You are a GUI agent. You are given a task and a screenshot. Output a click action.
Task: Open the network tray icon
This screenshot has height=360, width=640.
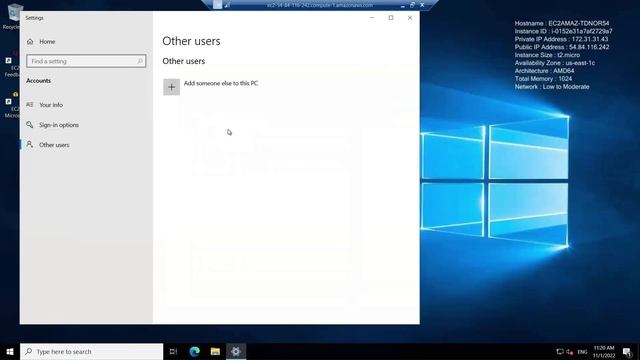pyautogui.click(x=560, y=351)
